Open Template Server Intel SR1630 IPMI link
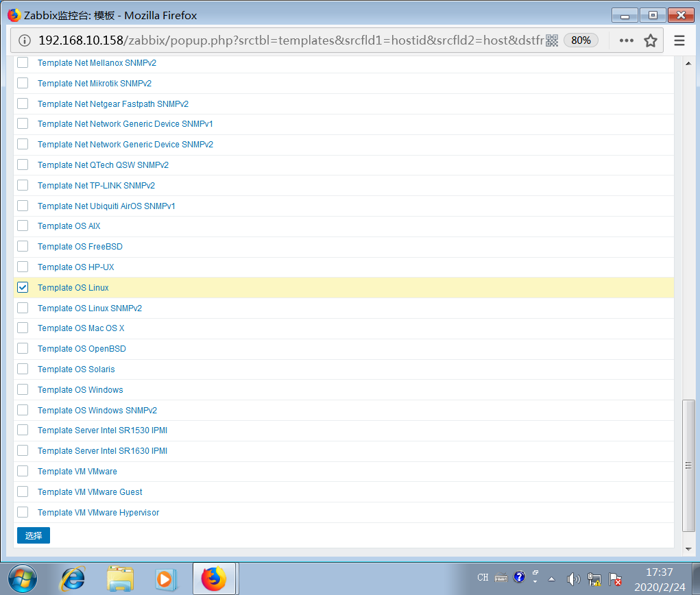700x595 pixels. [102, 451]
